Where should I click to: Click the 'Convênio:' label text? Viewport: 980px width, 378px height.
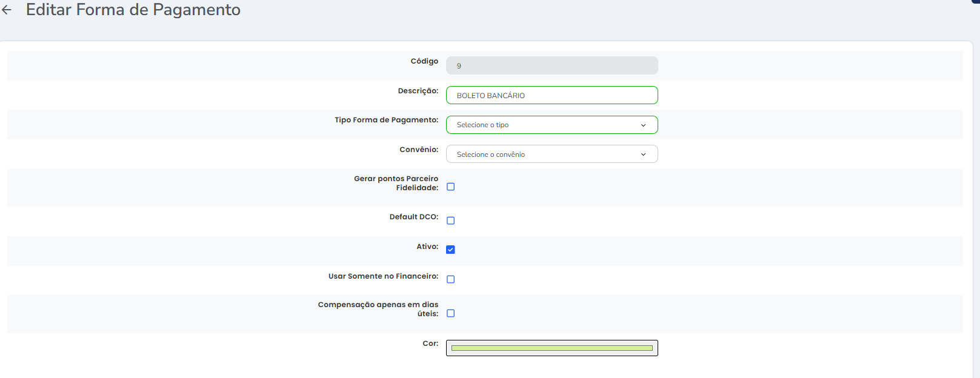pos(419,150)
